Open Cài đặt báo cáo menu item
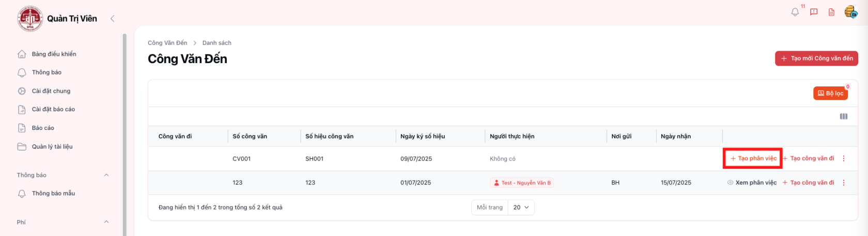Image resolution: width=868 pixels, height=236 pixels. 53,109
